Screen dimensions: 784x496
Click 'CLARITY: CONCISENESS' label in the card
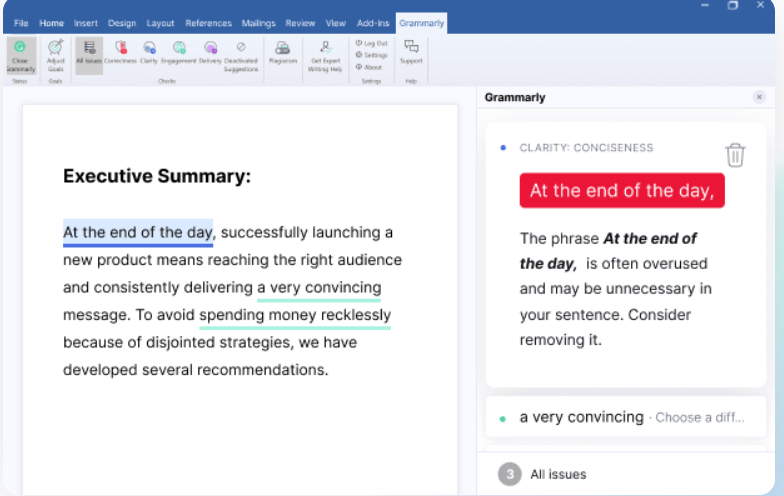[x=586, y=148]
